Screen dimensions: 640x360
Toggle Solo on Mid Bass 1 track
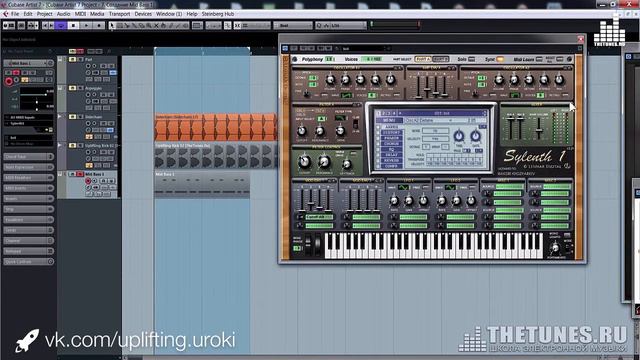(x=80, y=174)
